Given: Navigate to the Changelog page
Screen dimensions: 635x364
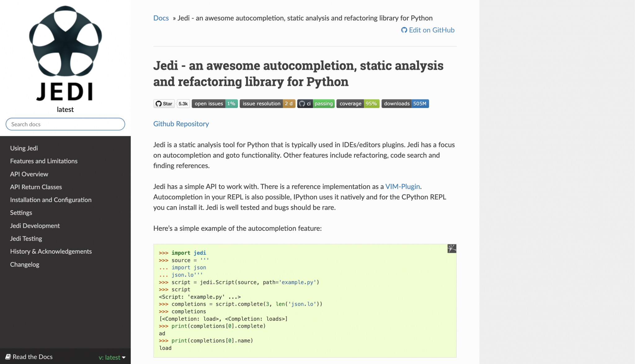Looking at the screenshot, I should click(24, 265).
